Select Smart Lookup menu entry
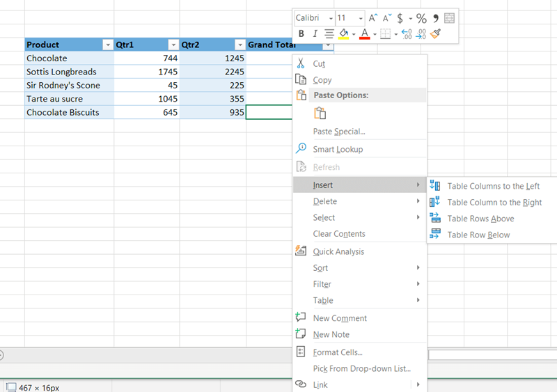Screen dimensions: 557x392 tap(359, 149)
